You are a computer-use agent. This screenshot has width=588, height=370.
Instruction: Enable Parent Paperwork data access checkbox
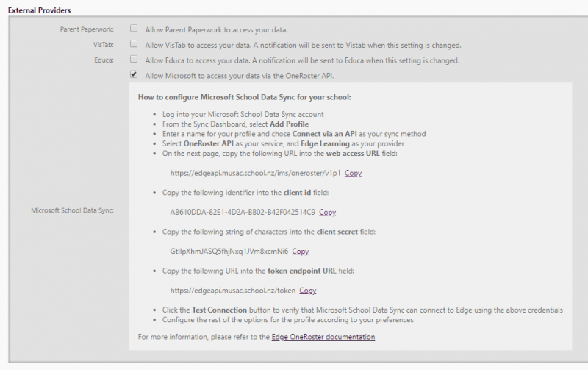coord(134,29)
